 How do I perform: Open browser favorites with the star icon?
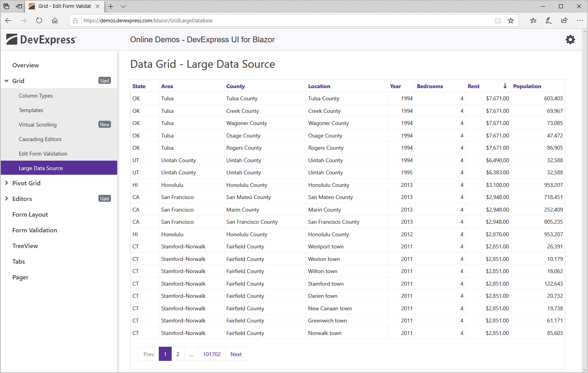[511, 20]
